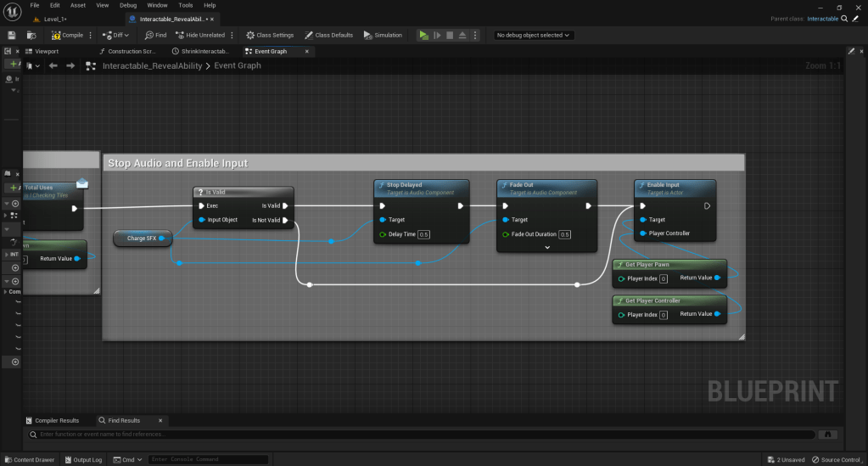
Task: Navigate forward in graph history
Action: (70, 65)
